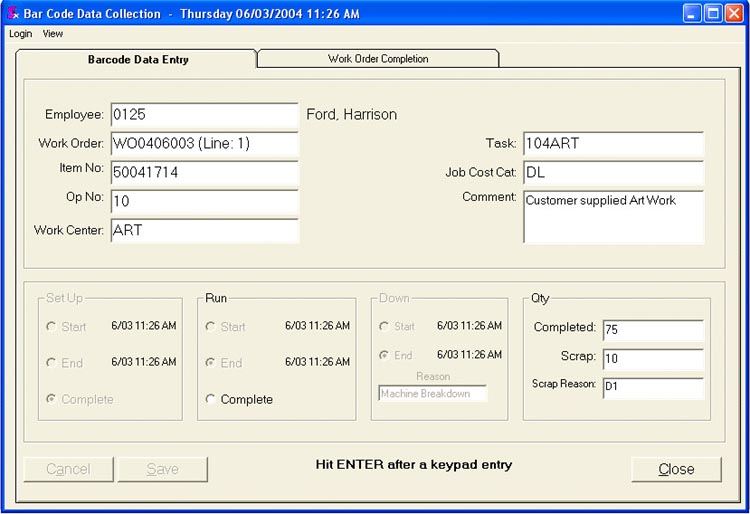The width and height of the screenshot is (750, 514).
Task: Select the Machine Breakdown reason box
Action: coord(432,394)
